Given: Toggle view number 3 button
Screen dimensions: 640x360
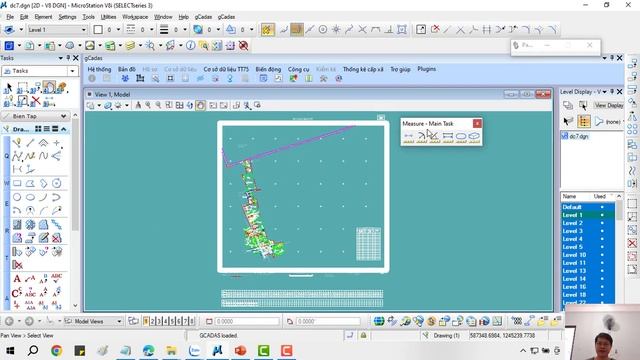Looking at the screenshot, I should (159, 321).
